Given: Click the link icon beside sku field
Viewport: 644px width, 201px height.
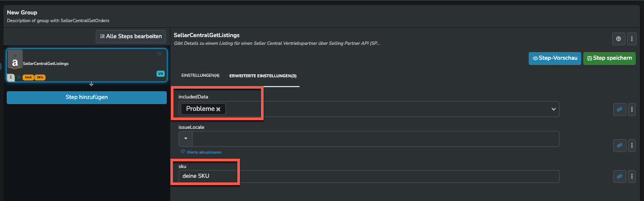Looking at the screenshot, I should tap(620, 176).
